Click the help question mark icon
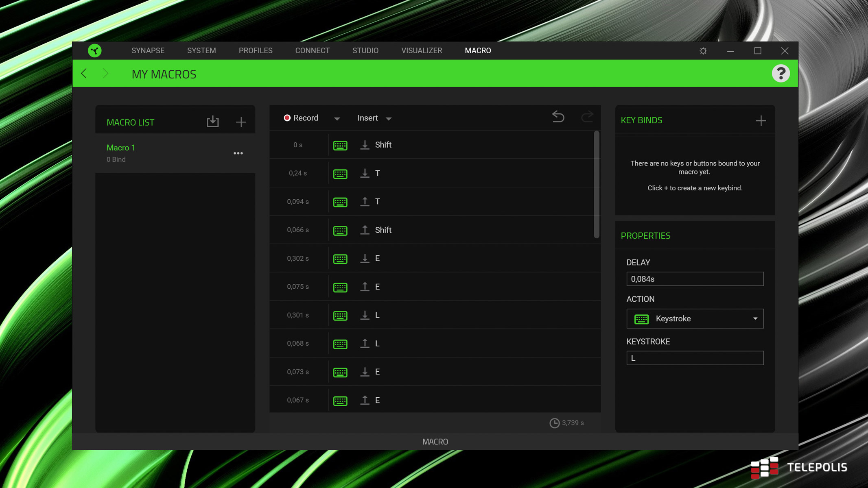 [781, 74]
